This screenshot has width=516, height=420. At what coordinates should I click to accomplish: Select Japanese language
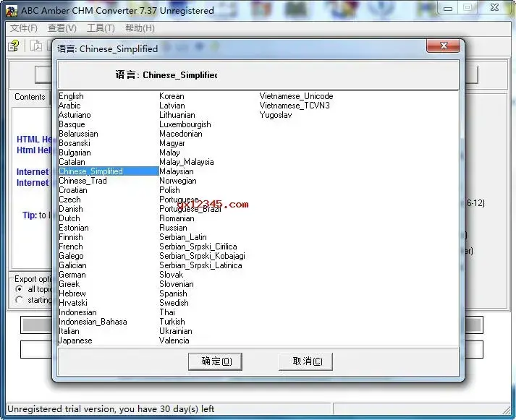tap(75, 340)
